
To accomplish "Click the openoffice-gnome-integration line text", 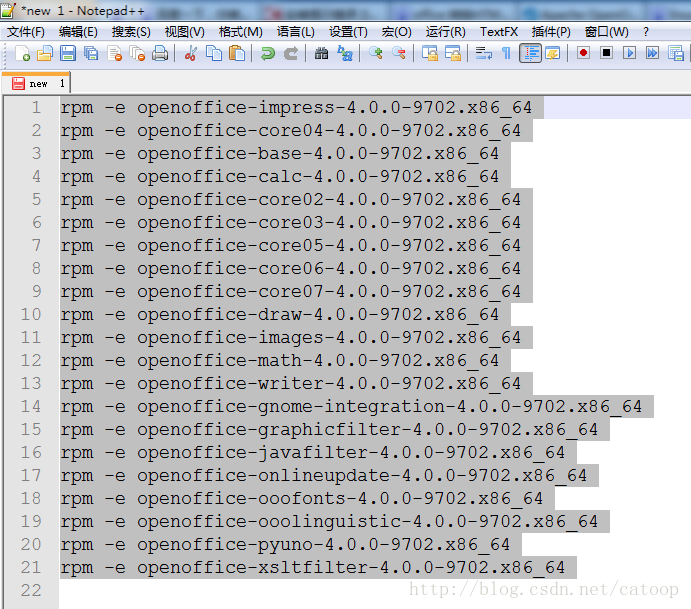I will point(351,406).
